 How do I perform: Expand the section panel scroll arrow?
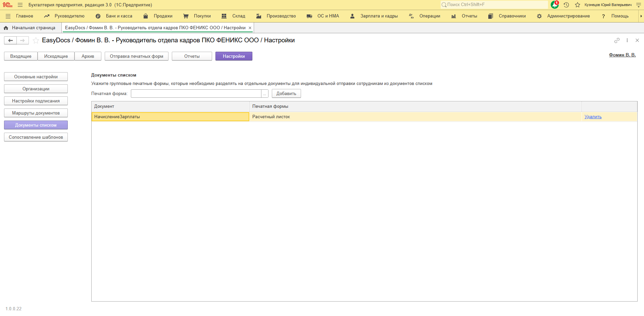tap(641, 16)
